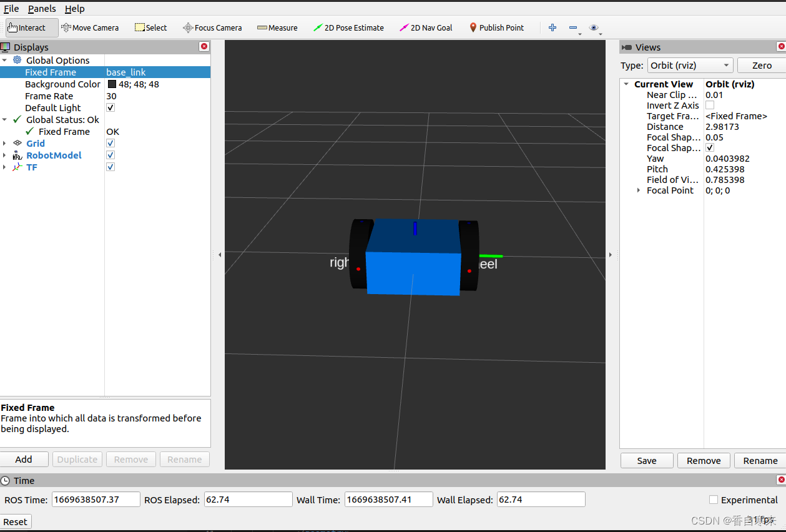This screenshot has width=786, height=532.
Task: Disable the RobotModel display checkbox
Action: pos(111,155)
